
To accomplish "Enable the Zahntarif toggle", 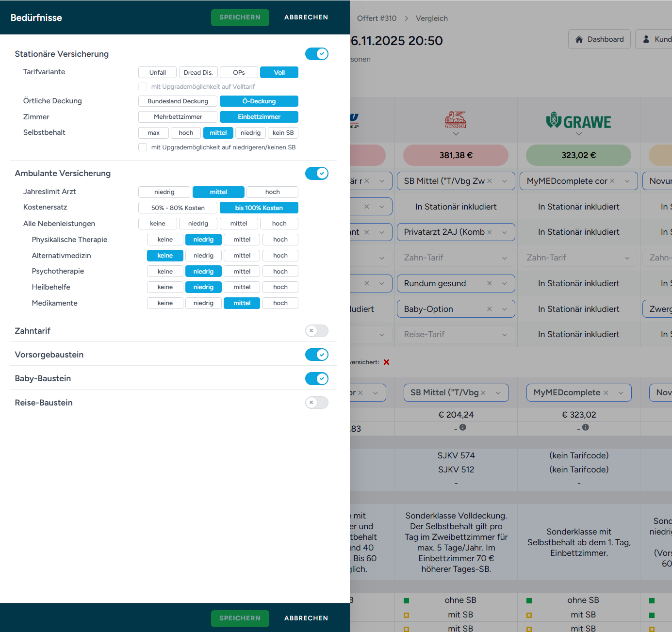I will coord(317,331).
